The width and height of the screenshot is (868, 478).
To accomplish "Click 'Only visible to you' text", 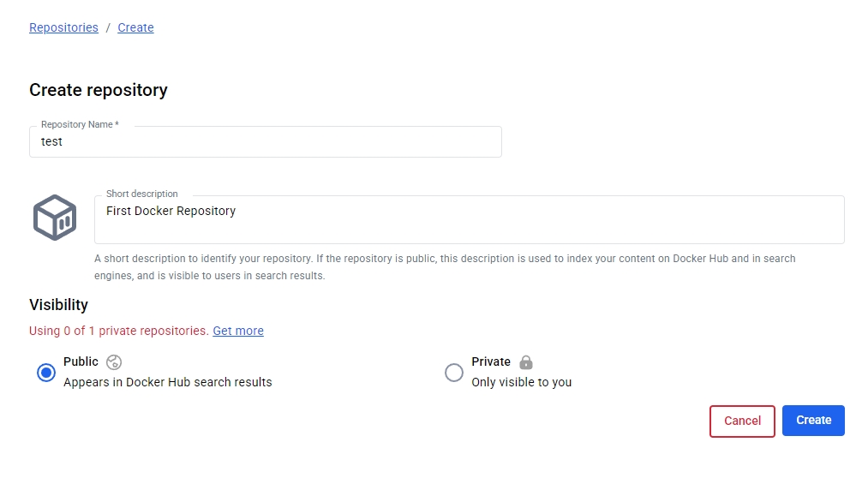I will [522, 382].
